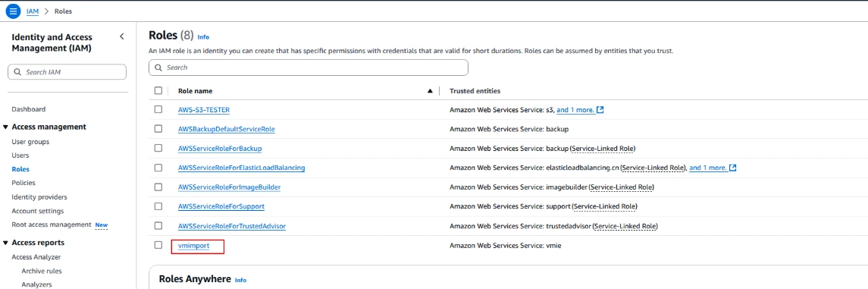Click Info link next to Roles heading
The width and height of the screenshot is (868, 289).
click(x=203, y=37)
